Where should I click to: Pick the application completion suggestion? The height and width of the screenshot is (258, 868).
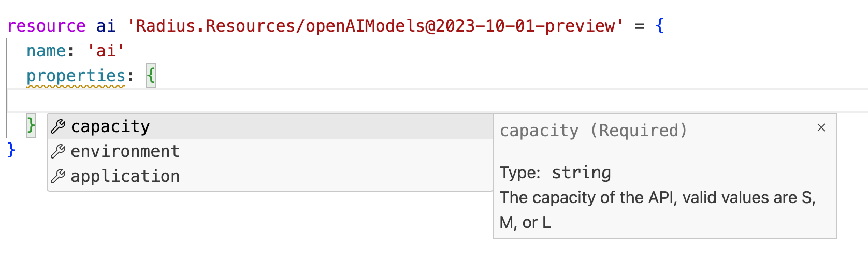pyautogui.click(x=125, y=176)
